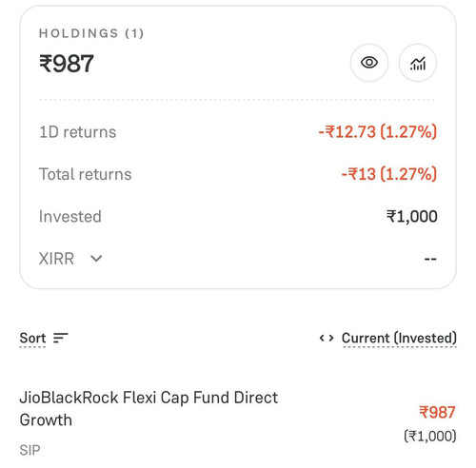Click the SIP tag under fund name
The image size is (476, 468).
pos(30,450)
